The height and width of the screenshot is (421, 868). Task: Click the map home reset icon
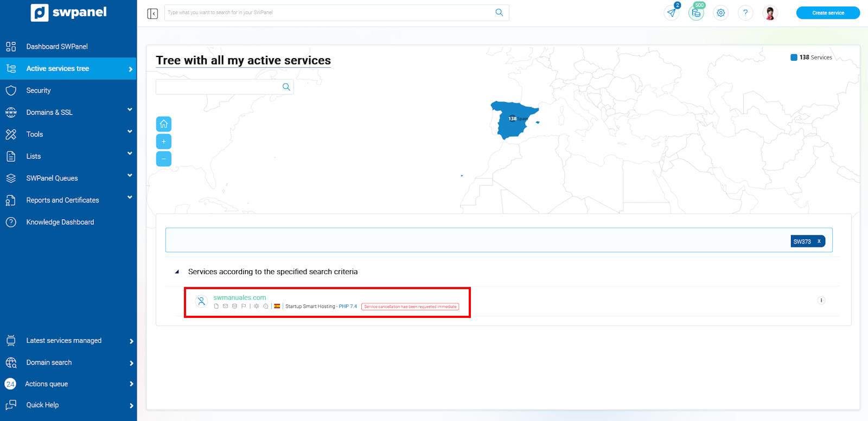(164, 124)
